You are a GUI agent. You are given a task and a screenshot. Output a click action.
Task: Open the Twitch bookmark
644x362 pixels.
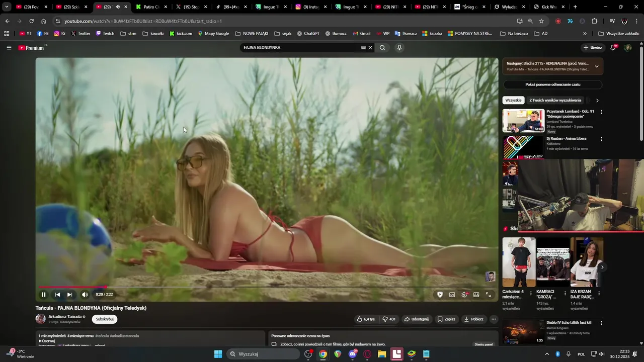click(105, 34)
